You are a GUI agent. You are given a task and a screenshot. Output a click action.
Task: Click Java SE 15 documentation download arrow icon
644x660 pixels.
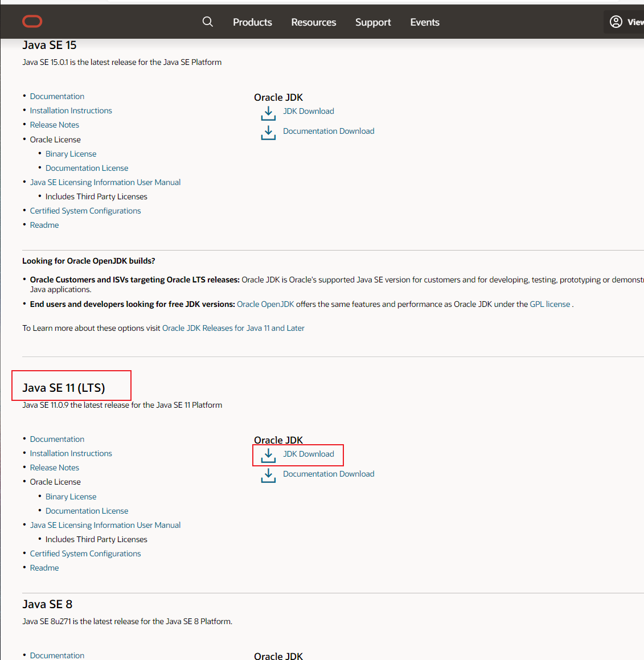268,133
